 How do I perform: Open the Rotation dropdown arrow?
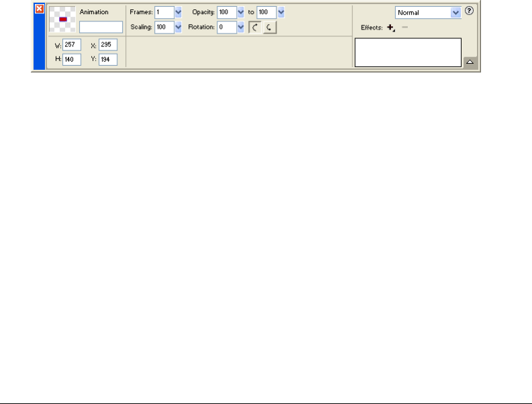tap(241, 27)
